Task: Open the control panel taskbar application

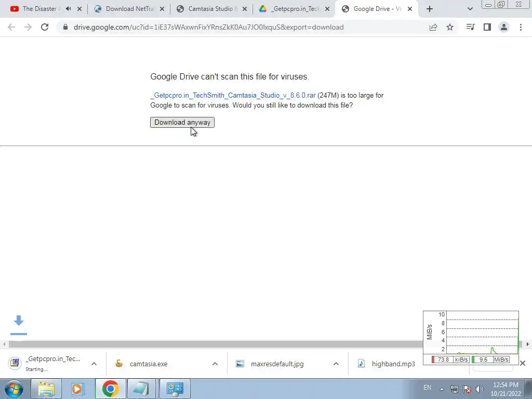Action: 175,389
